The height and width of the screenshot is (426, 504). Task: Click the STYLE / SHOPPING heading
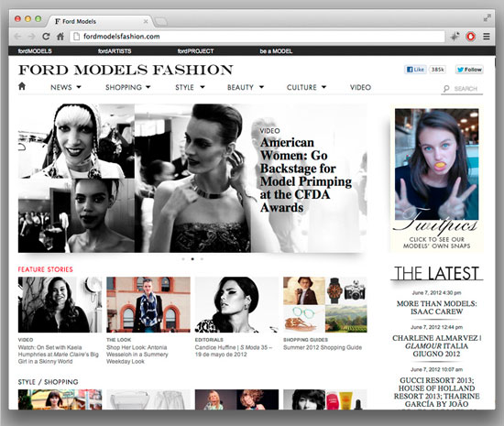(49, 382)
